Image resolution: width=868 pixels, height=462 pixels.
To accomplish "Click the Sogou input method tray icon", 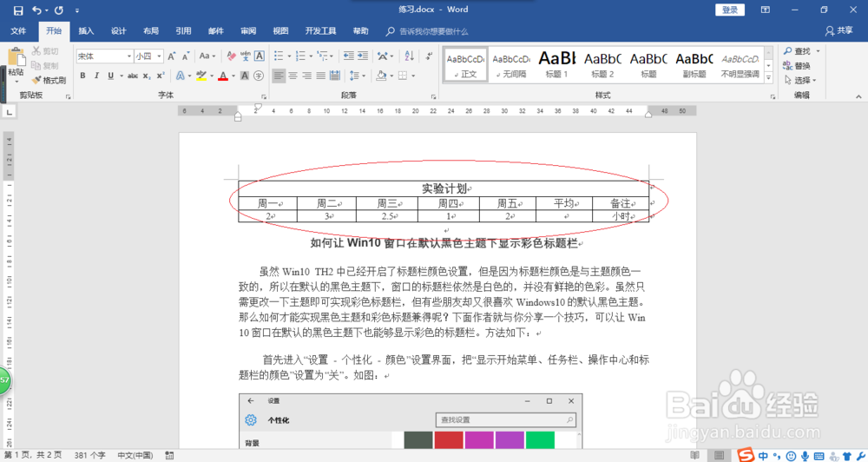I will (x=746, y=455).
